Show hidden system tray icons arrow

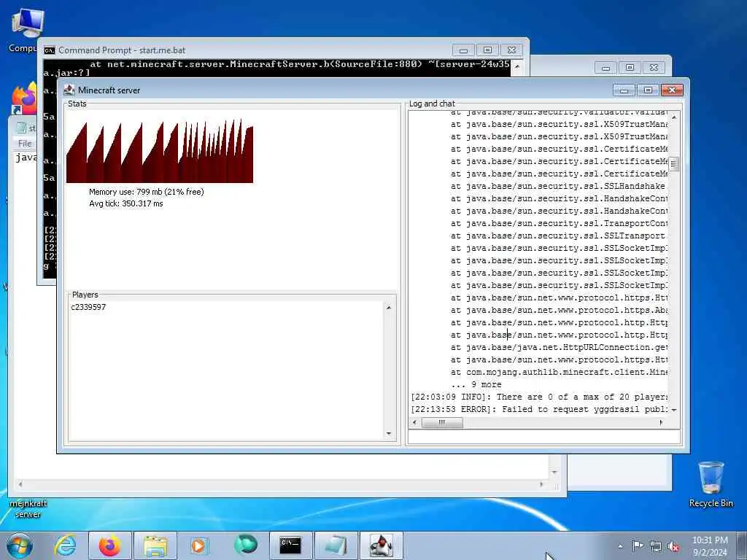(x=620, y=546)
